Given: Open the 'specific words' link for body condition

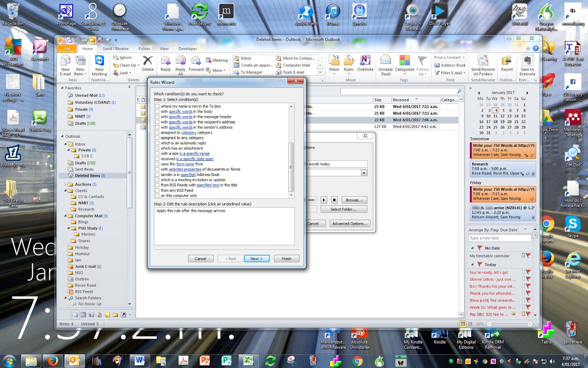Looking at the screenshot, I should pyautogui.click(x=180, y=111).
